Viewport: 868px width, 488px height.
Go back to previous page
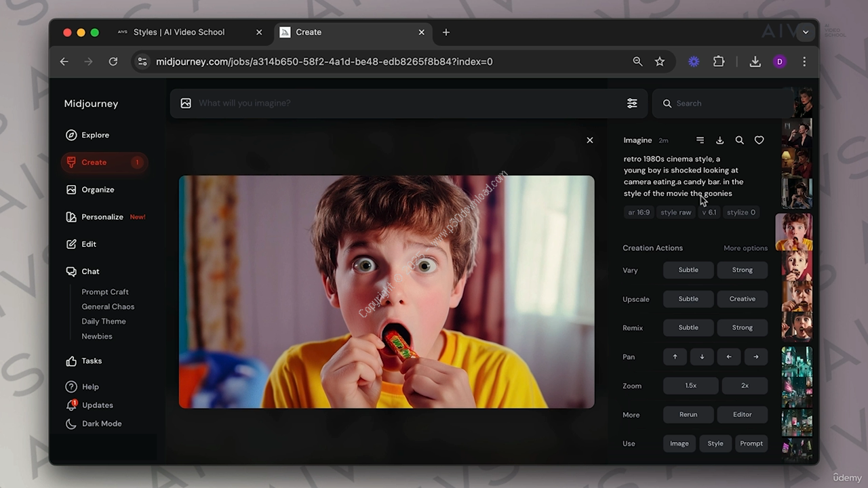(x=64, y=62)
